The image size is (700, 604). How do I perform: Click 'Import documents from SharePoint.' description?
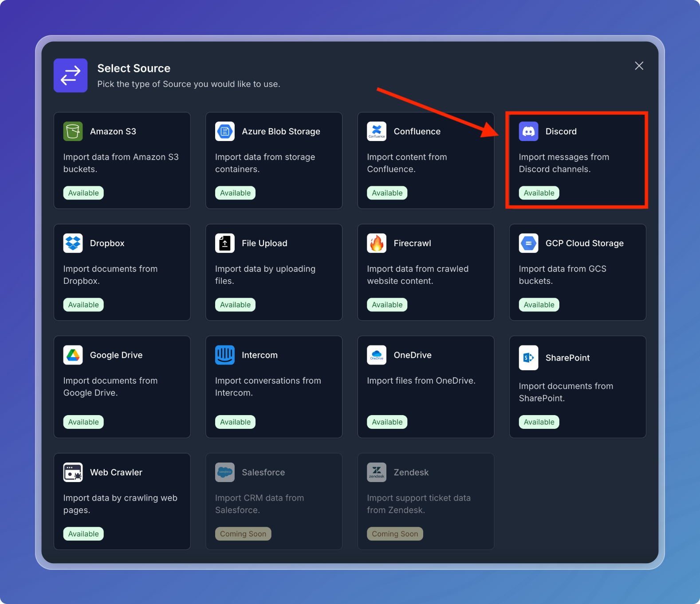coord(566,392)
